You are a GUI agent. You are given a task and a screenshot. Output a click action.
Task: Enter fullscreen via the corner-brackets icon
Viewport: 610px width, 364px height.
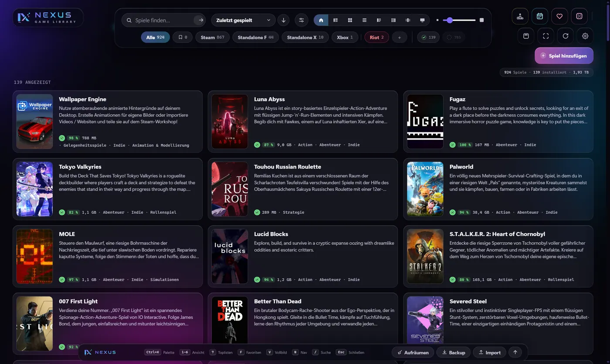tap(546, 36)
